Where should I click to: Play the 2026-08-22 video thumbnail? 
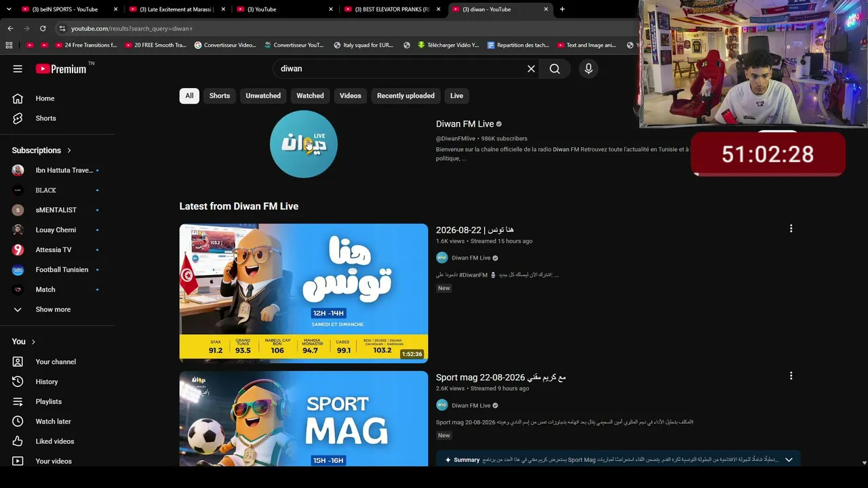pyautogui.click(x=304, y=293)
